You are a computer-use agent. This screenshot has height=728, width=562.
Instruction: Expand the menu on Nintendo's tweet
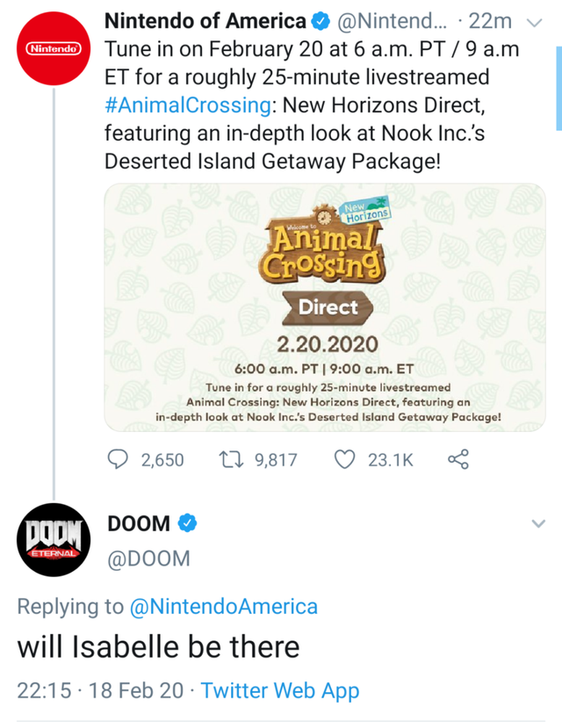pyautogui.click(x=537, y=23)
